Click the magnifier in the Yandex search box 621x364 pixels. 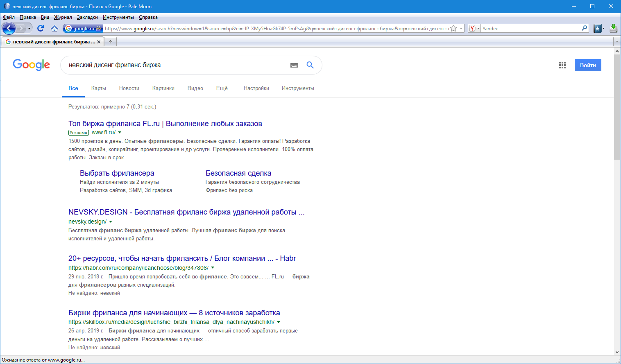585,28
